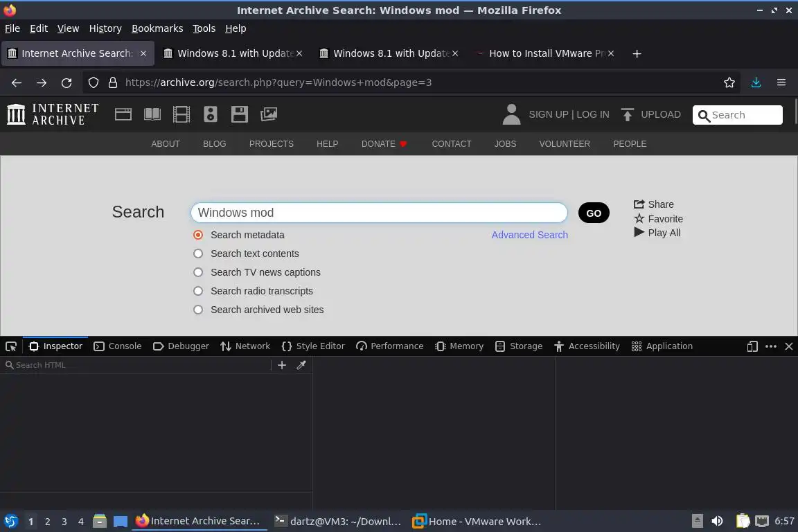Image resolution: width=798 pixels, height=532 pixels.
Task: Open the tracking protection shield icon
Action: pyautogui.click(x=94, y=82)
